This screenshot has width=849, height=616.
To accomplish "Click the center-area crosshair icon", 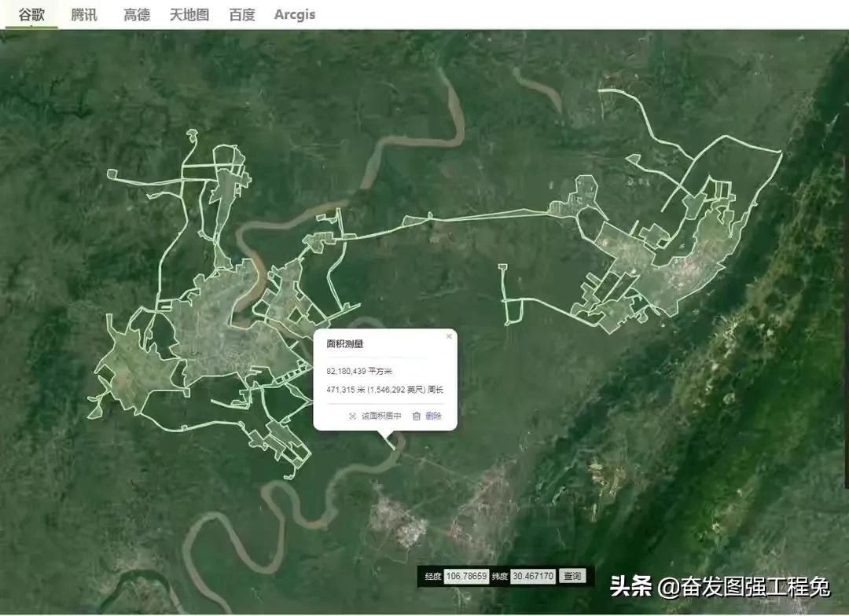I will point(352,416).
